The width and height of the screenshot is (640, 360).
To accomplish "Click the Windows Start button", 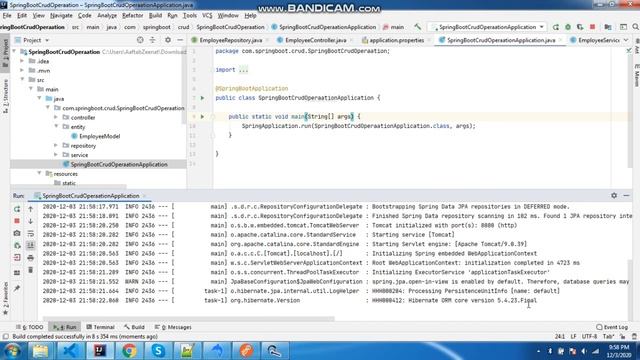I will point(13,351).
